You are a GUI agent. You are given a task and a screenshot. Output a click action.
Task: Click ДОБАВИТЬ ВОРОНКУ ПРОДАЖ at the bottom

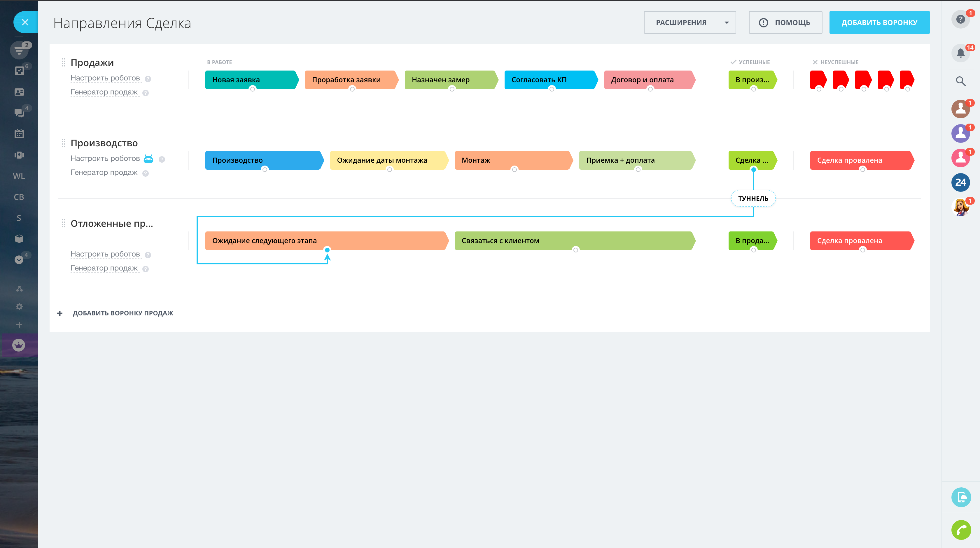[x=123, y=313]
